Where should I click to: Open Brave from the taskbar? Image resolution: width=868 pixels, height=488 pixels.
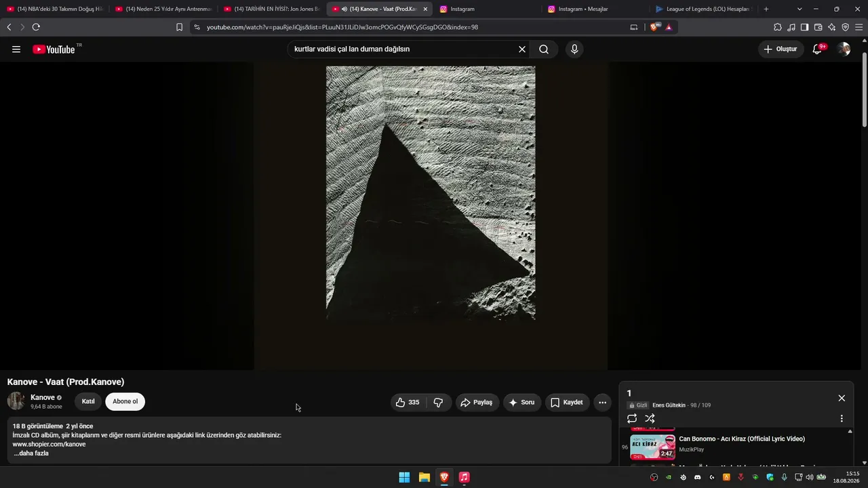[x=444, y=477]
